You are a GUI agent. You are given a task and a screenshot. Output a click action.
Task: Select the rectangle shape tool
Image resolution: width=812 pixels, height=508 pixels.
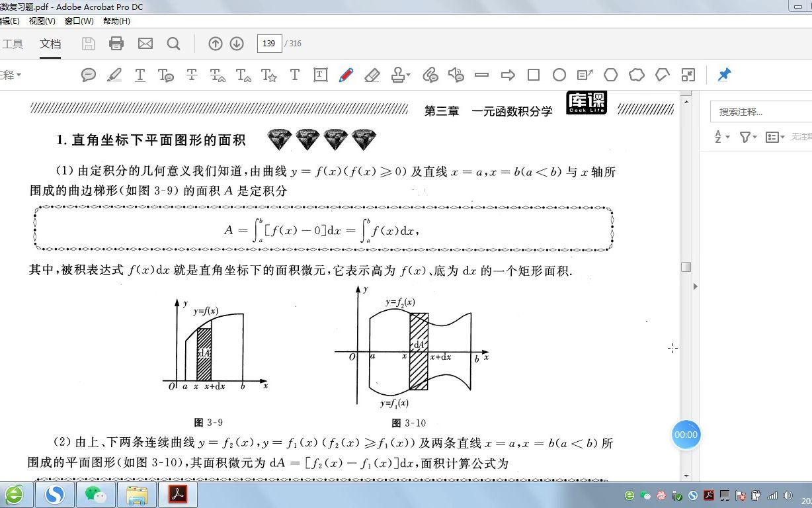[x=534, y=75]
